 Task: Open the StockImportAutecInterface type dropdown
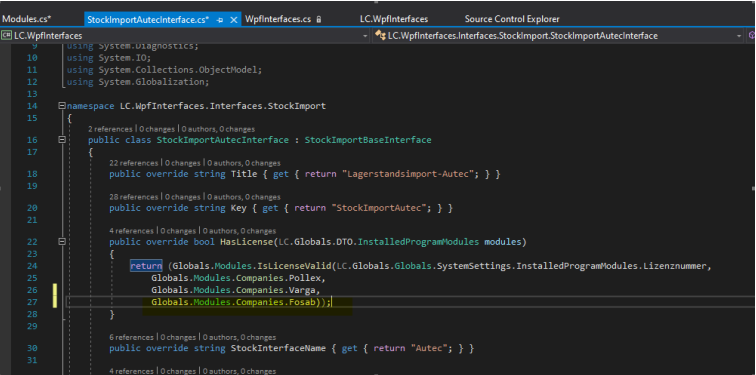click(739, 36)
